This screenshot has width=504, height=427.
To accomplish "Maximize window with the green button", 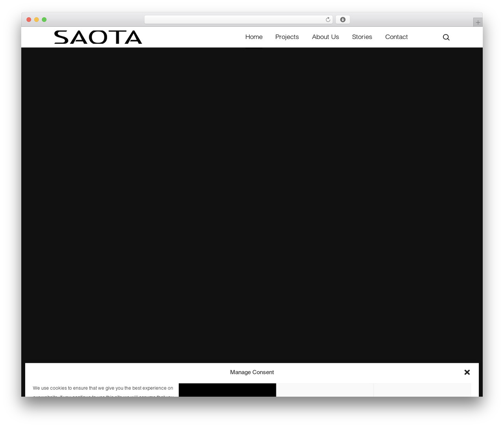I will (44, 20).
